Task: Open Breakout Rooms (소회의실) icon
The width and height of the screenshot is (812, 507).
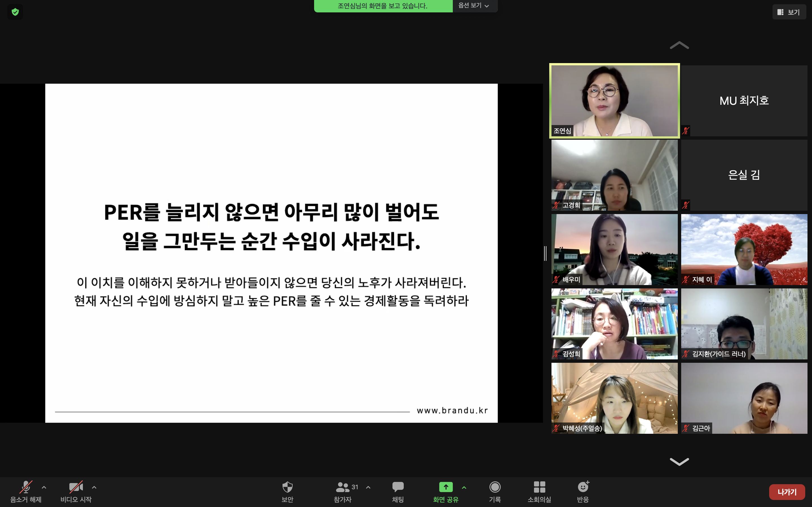Action: [539, 487]
